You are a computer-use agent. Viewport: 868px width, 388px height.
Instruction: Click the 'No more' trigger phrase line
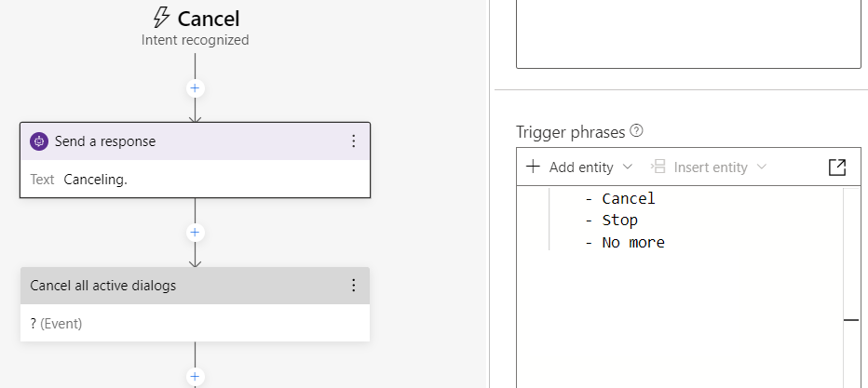[632, 243]
